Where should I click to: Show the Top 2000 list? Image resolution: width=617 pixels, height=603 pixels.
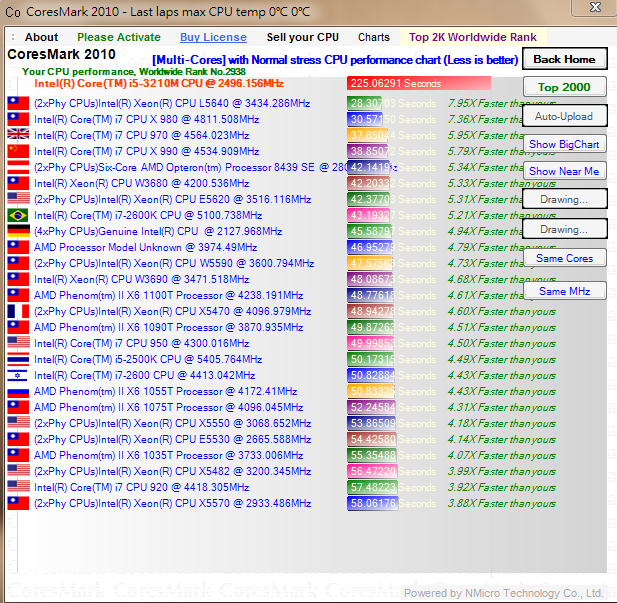(564, 87)
